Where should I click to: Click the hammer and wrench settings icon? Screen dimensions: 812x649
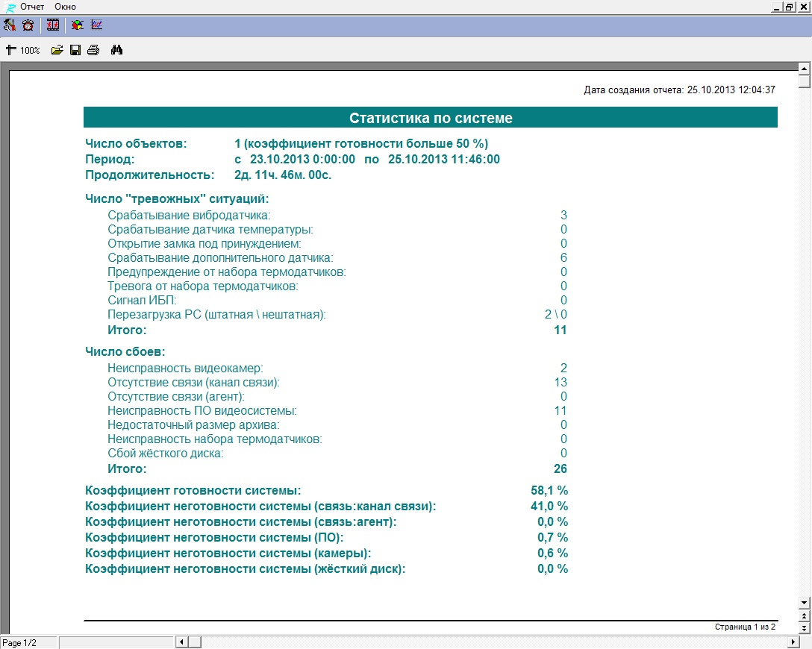coord(9,25)
